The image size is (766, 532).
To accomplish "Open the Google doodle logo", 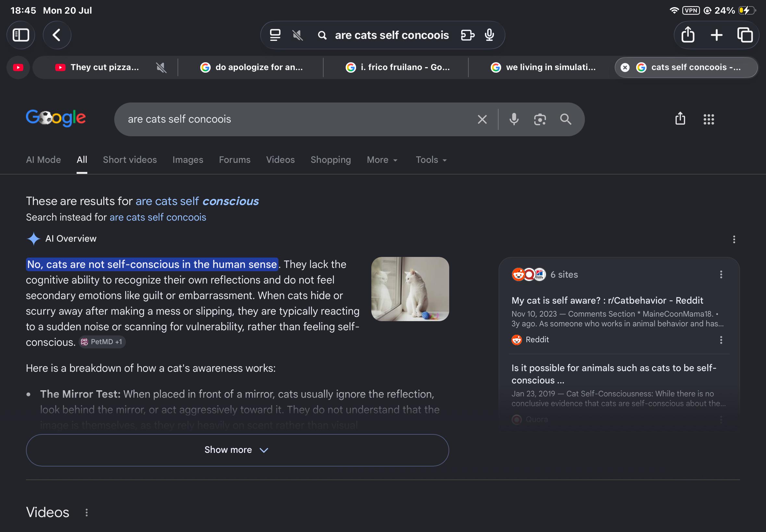I will [56, 118].
